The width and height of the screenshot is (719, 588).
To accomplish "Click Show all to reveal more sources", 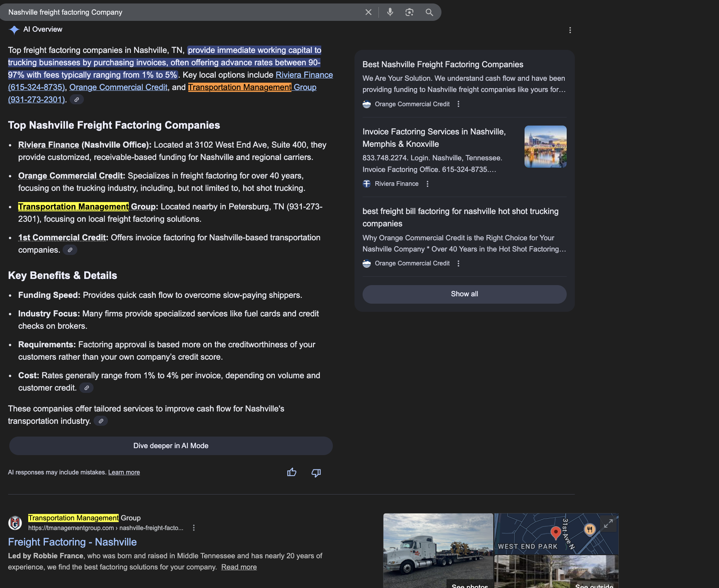I will tap(464, 294).
